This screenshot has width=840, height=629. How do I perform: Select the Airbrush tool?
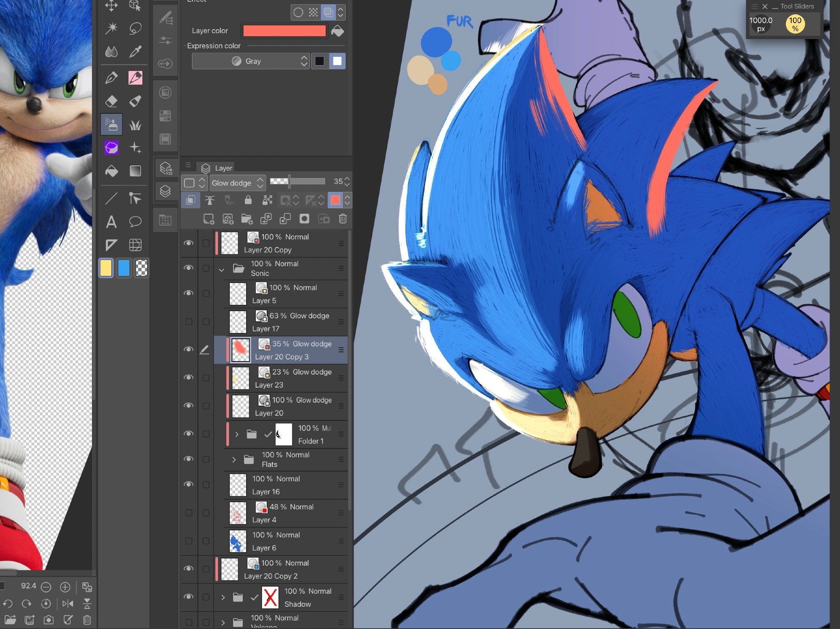click(x=111, y=124)
